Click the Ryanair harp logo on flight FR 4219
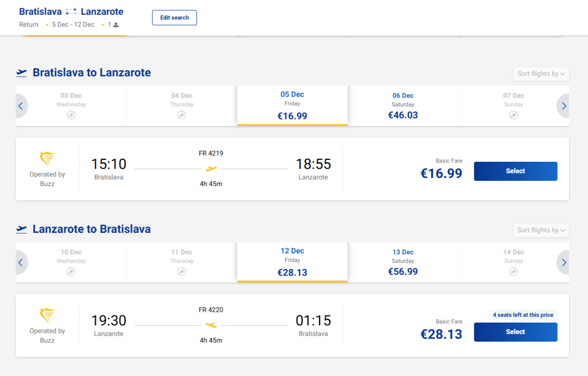 [47, 159]
